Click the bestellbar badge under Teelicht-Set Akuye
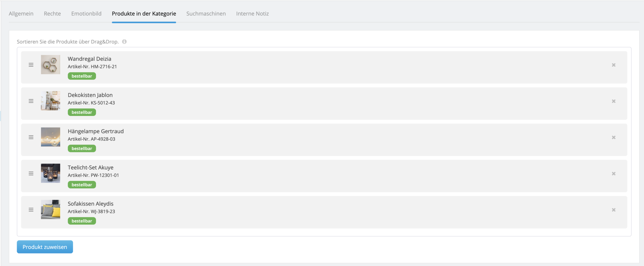This screenshot has height=266, width=644. (82, 185)
